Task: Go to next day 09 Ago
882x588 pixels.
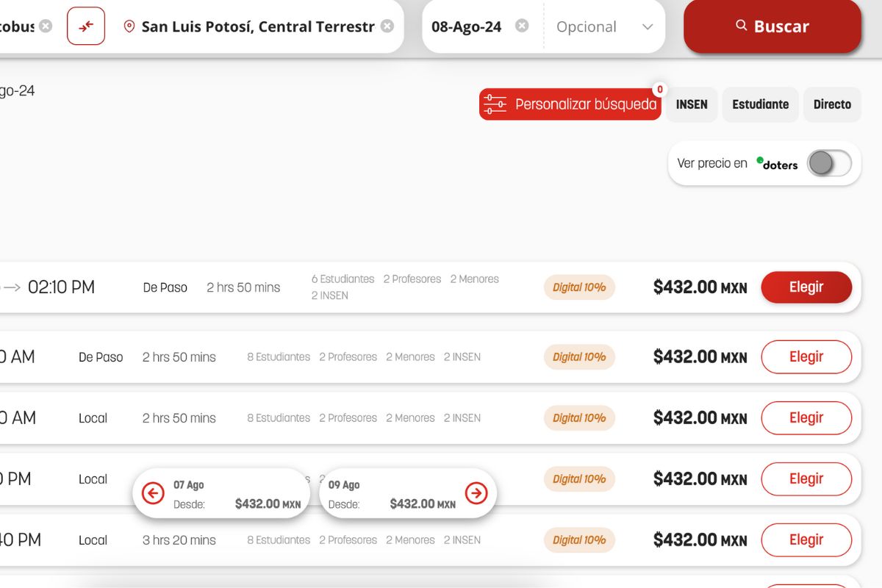Action: pyautogui.click(x=476, y=493)
